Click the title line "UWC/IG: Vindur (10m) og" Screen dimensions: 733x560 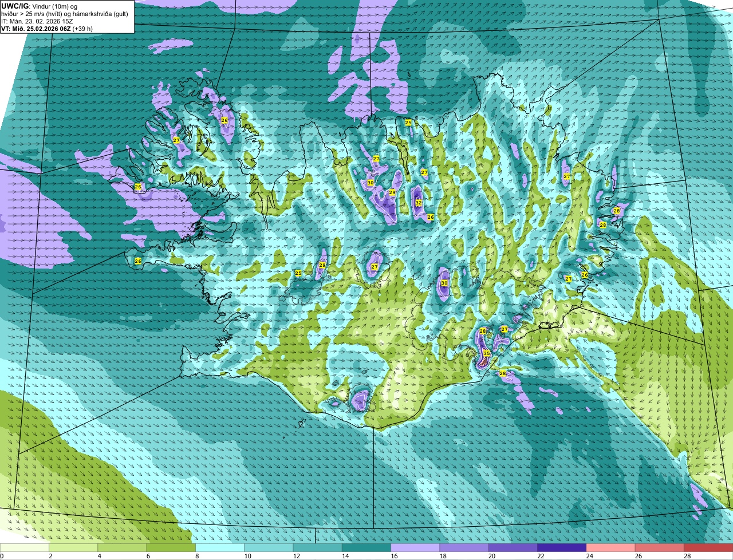click(x=40, y=6)
